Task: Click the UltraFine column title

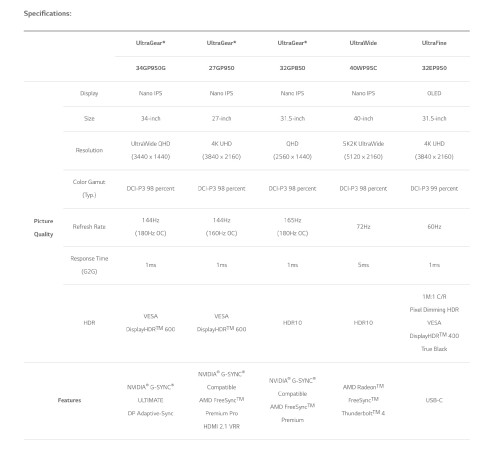Action: [x=434, y=43]
